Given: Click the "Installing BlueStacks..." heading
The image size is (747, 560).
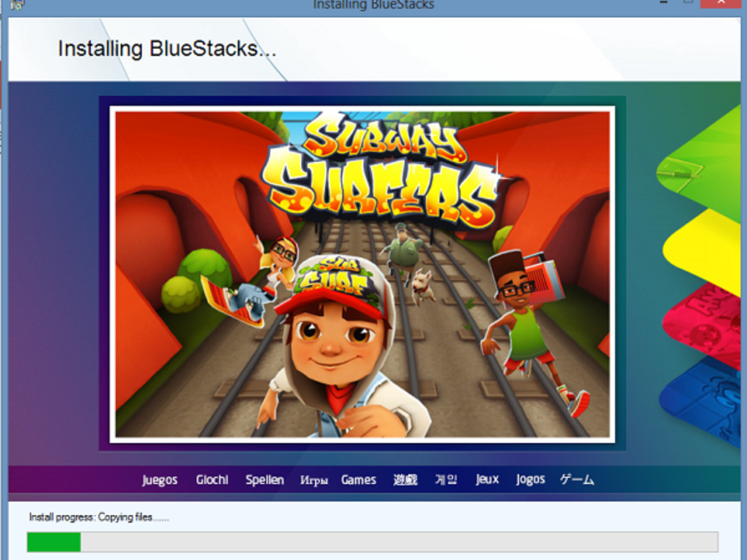Looking at the screenshot, I should (x=167, y=49).
